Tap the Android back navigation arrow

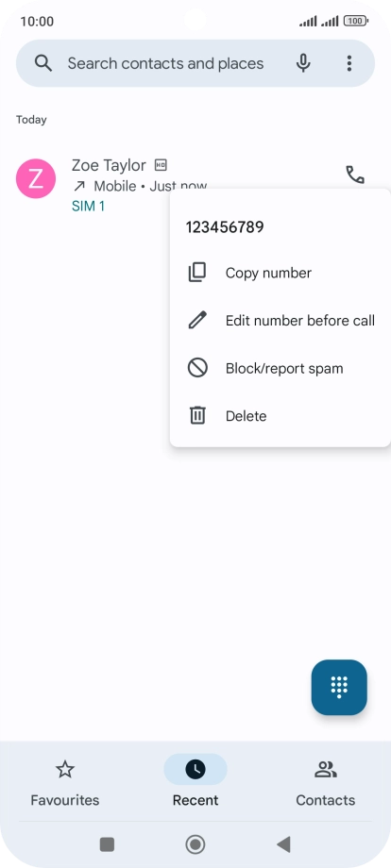click(x=283, y=844)
